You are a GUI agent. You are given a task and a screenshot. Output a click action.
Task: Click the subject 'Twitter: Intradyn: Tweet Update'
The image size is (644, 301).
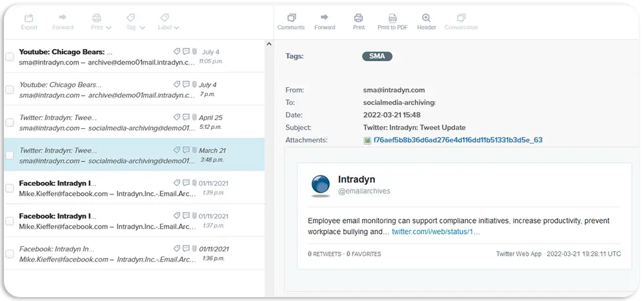(414, 128)
